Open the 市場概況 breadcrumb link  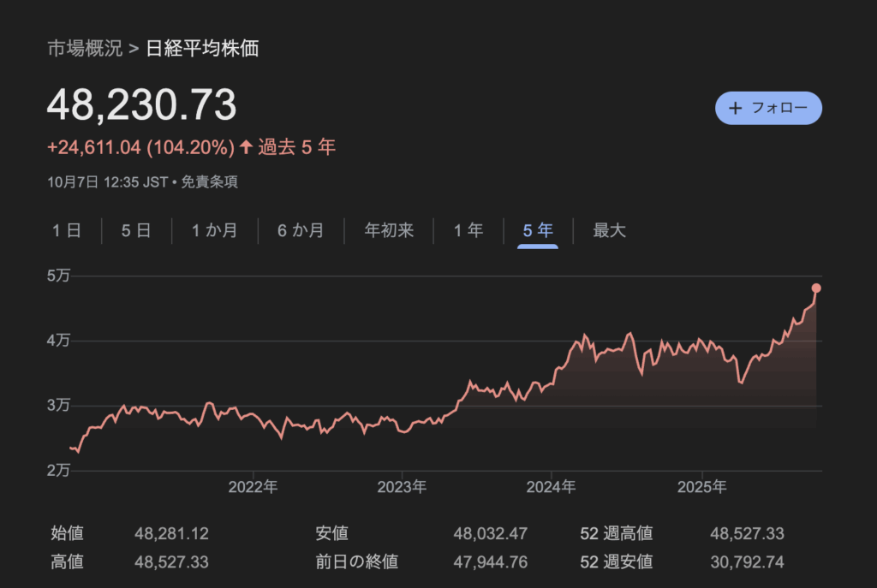(x=84, y=48)
